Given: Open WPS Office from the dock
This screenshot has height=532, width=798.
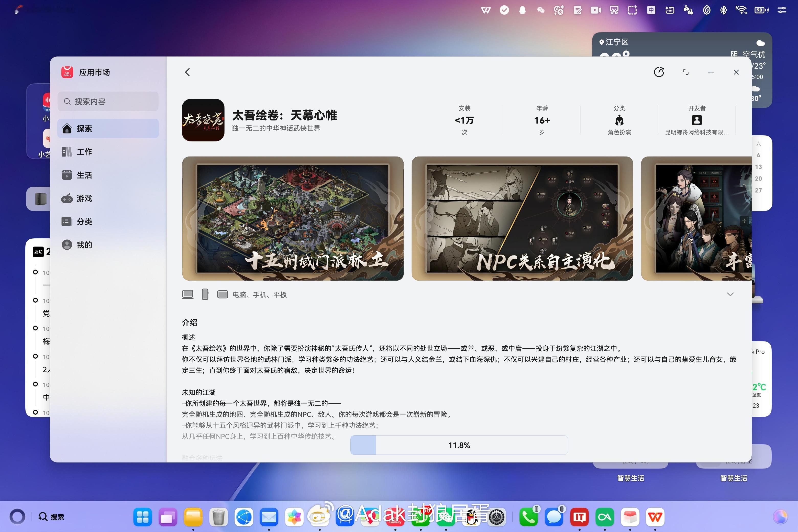Looking at the screenshot, I should [x=655, y=517].
